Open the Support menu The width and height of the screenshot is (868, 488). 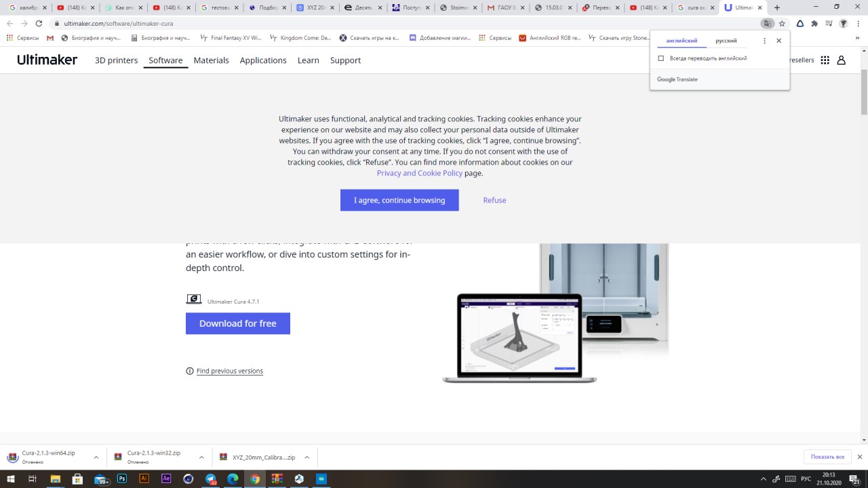point(345,60)
